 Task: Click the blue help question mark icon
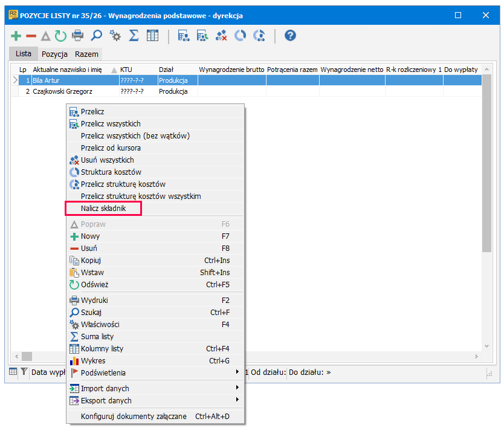point(290,36)
